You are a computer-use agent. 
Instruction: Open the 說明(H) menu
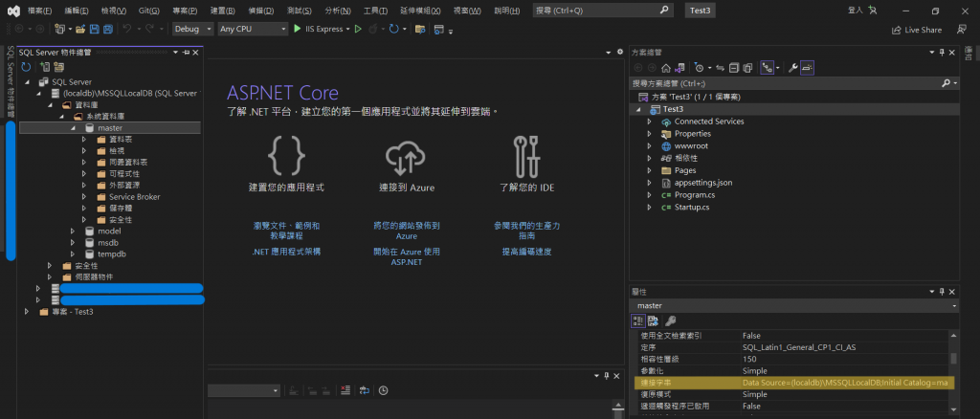click(507, 11)
